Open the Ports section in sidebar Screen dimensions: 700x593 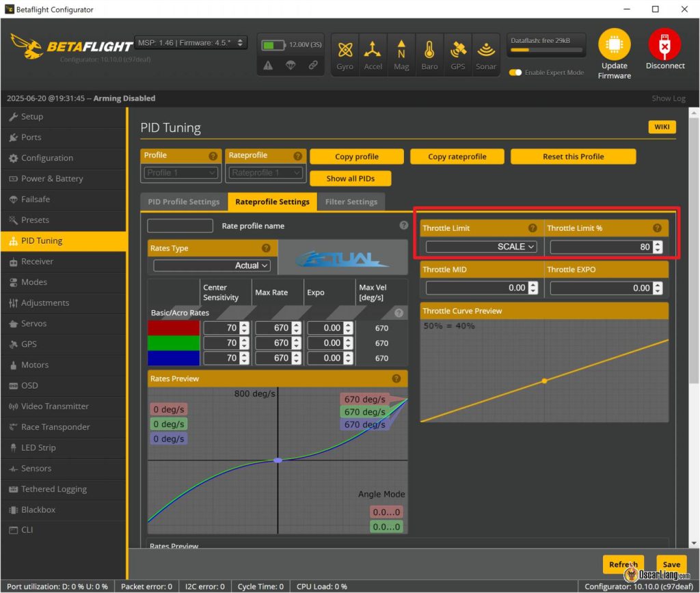(x=64, y=137)
